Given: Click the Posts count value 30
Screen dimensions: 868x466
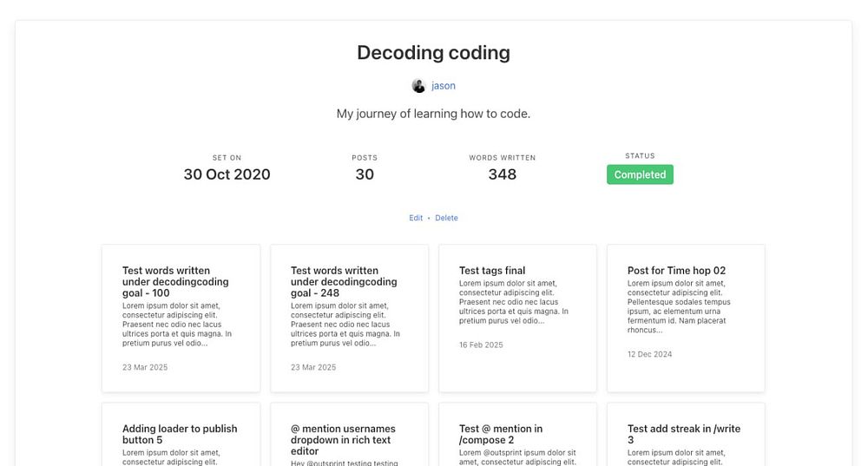Looking at the screenshot, I should (x=365, y=174).
